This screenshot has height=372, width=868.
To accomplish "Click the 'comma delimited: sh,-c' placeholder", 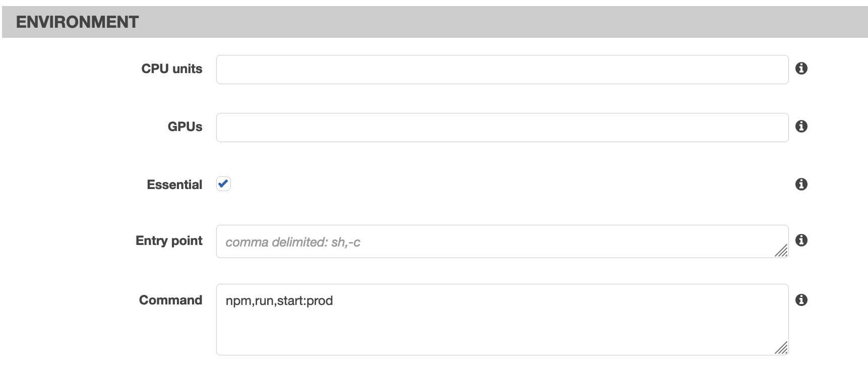I will [293, 242].
